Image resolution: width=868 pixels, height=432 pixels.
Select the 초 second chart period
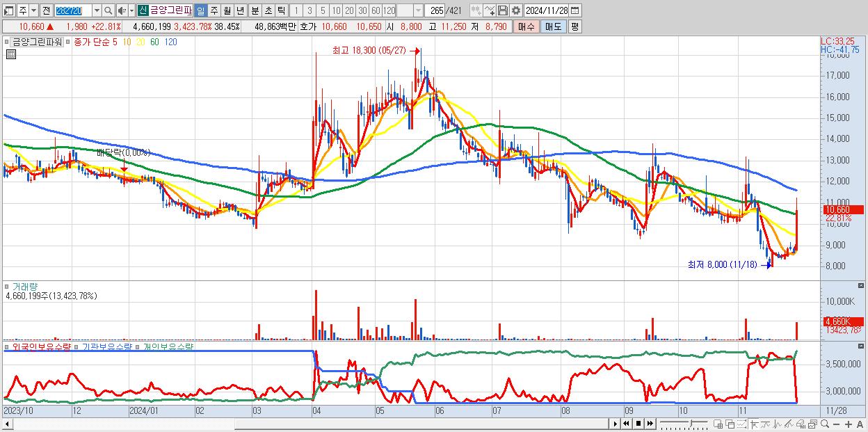pos(268,10)
